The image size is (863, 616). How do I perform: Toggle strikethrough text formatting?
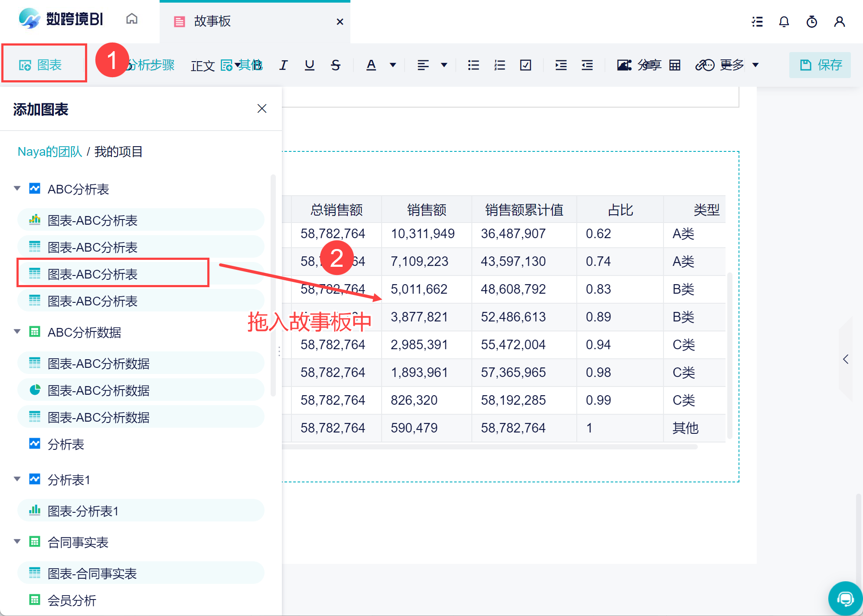tap(335, 65)
